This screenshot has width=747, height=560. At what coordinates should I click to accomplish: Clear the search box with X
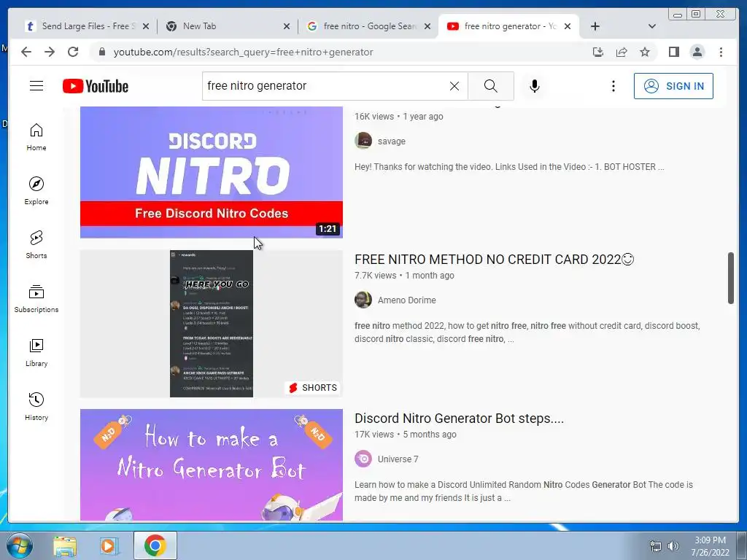point(454,86)
